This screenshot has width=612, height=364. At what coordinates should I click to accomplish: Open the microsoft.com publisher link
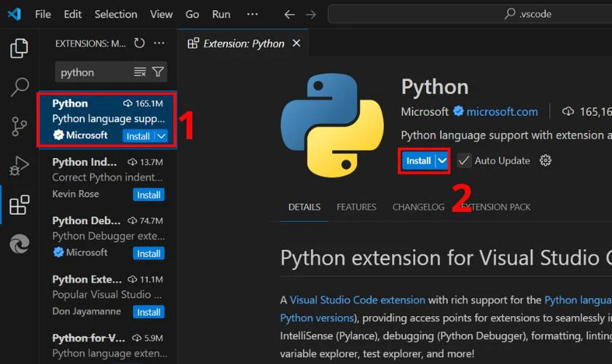pos(502,112)
